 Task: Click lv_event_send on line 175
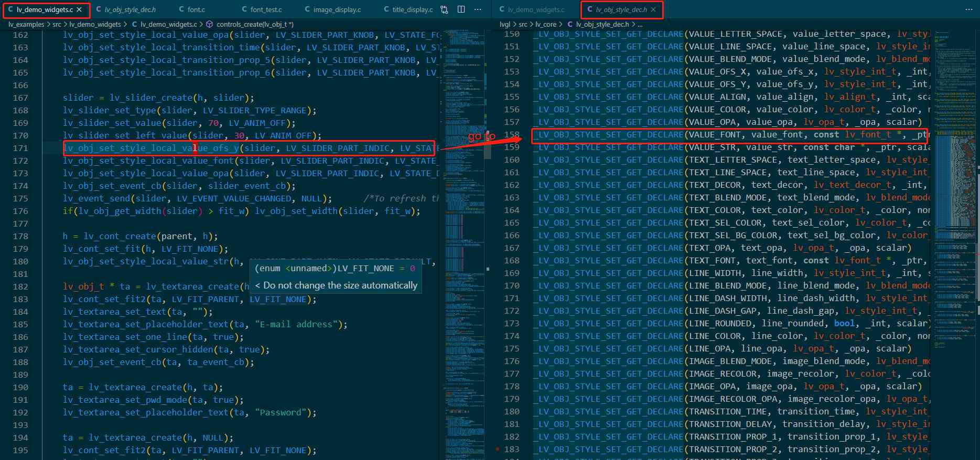click(x=96, y=199)
